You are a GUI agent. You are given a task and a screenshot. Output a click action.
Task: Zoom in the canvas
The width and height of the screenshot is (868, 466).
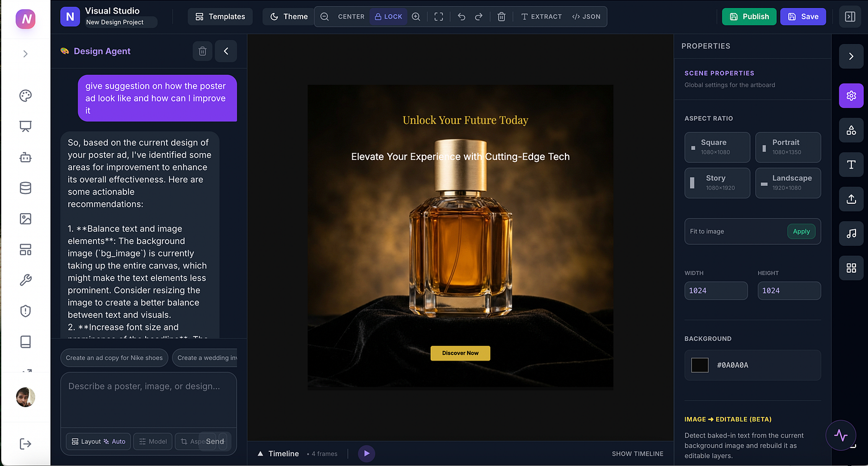click(416, 17)
